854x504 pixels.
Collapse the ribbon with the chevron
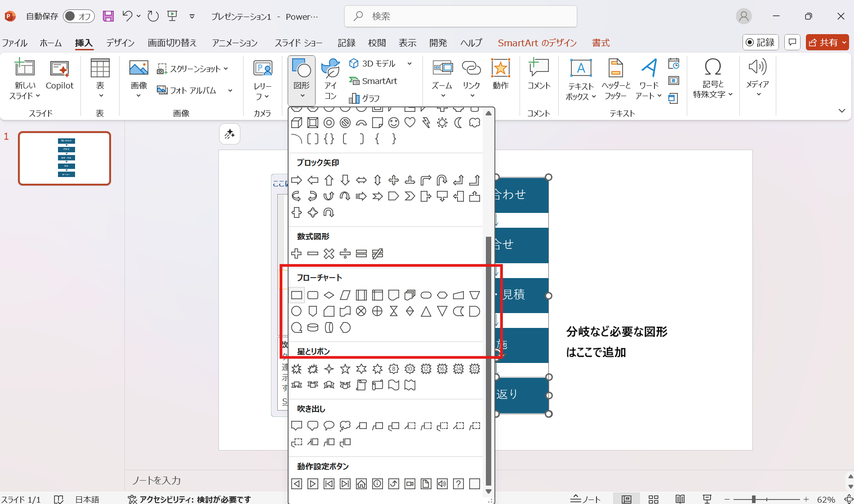pos(842,111)
